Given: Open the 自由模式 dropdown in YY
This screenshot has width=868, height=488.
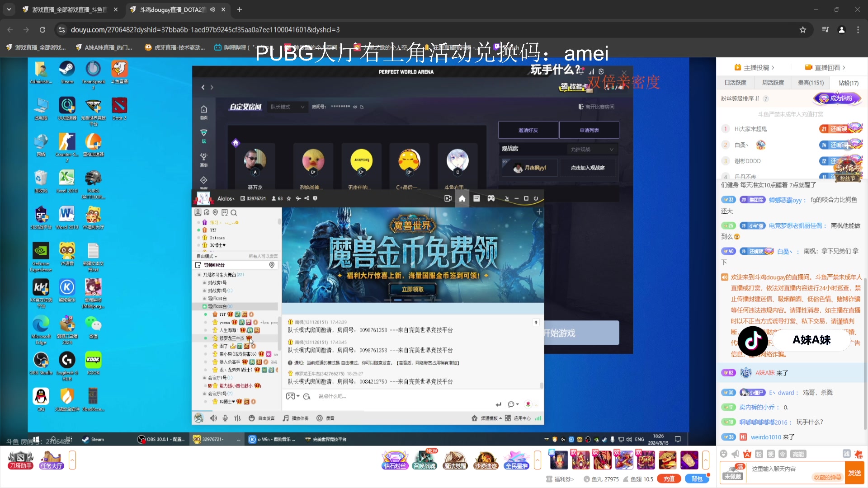Looking at the screenshot, I should tap(207, 256).
